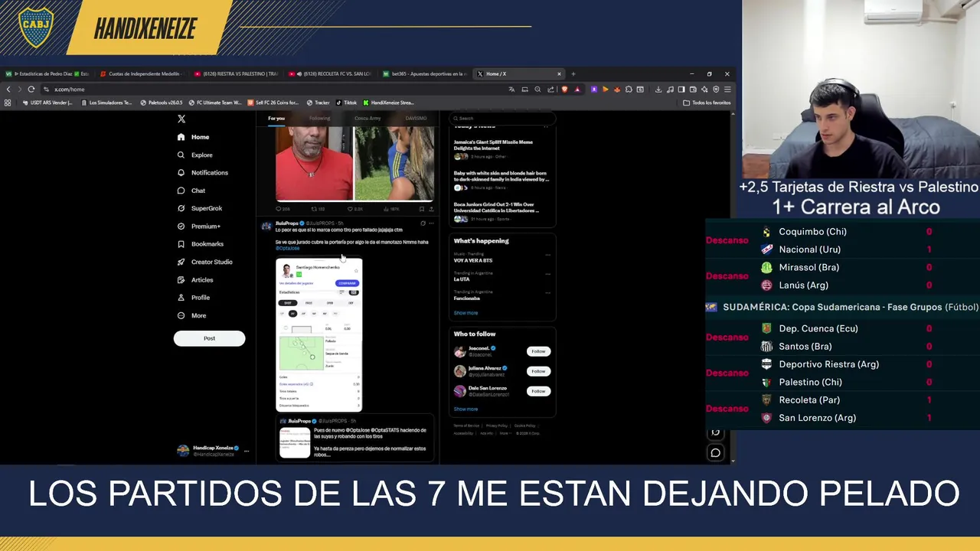This screenshot has width=980, height=551.
Task: Open the Handicap Xeneize account menu dots
Action: coord(246,451)
